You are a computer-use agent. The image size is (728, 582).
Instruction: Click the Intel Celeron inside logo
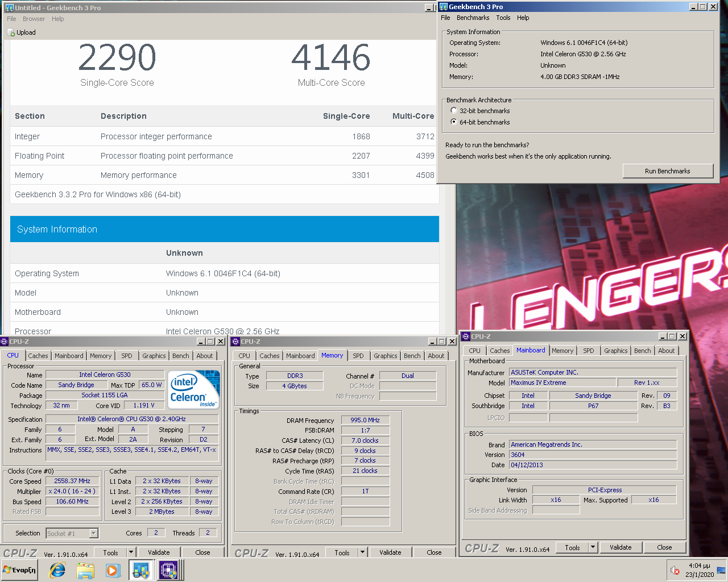coord(194,389)
